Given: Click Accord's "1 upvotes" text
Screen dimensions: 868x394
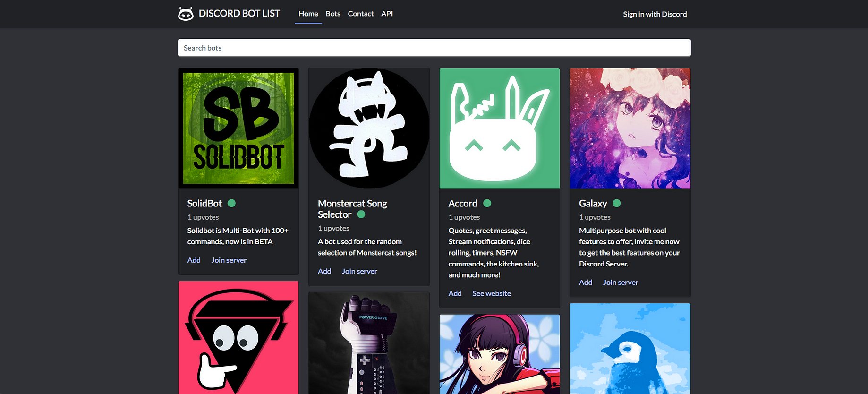Looking at the screenshot, I should tap(464, 217).
